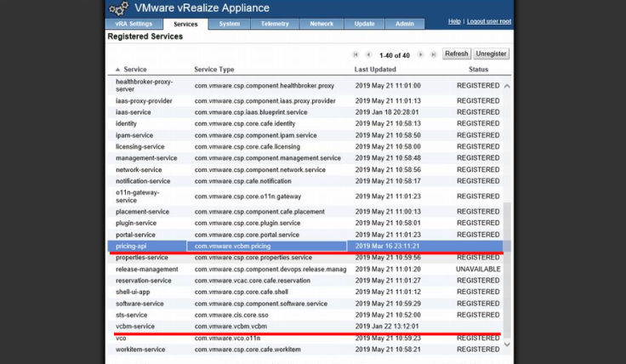Select the plugin-service row
Image resolution: width=626 pixels, height=364 pixels.
pos(305,223)
